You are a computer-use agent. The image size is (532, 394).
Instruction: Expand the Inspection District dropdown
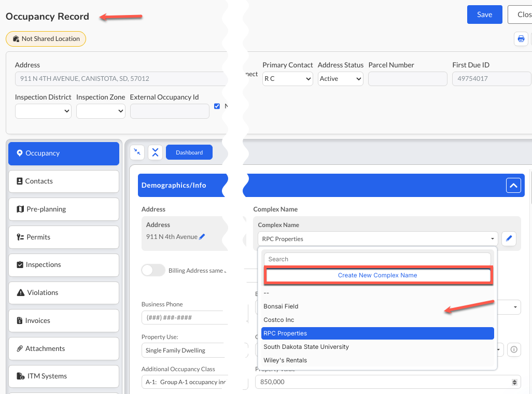pos(43,111)
